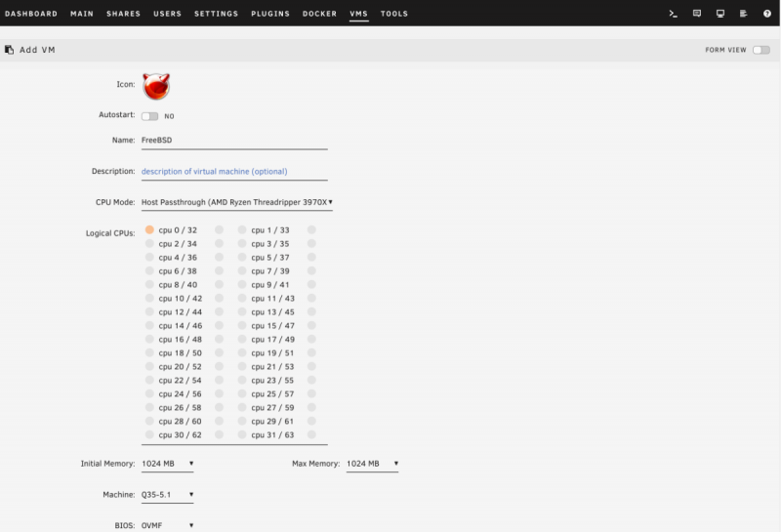Check the cpu 5 checkbox
The image size is (781, 532).
pos(242,257)
